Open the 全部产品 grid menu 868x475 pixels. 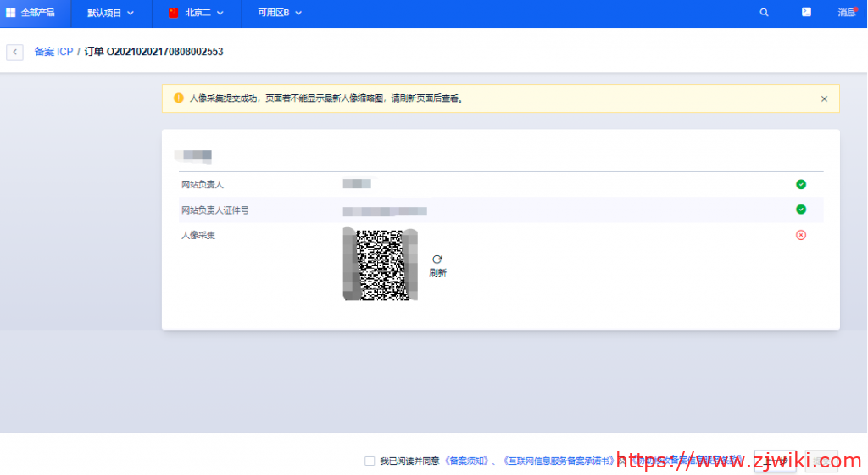[31, 13]
